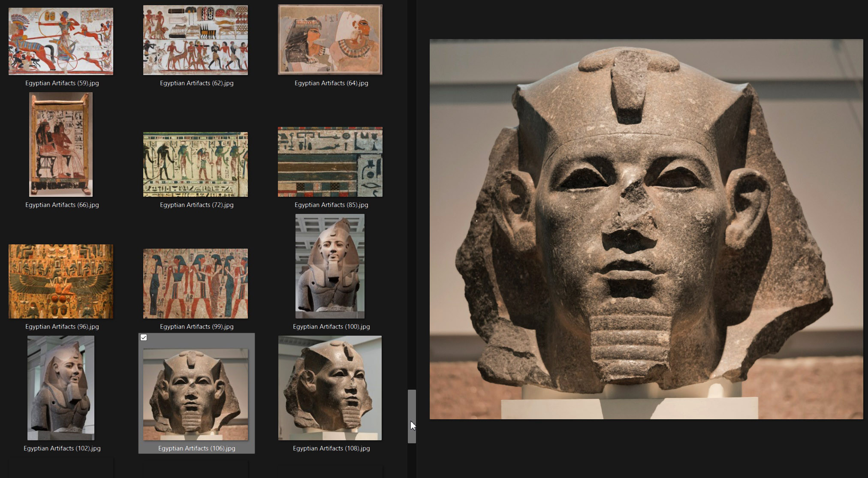868x478 pixels.
Task: Click the file name Egyptian Artifacts (62).jpg
Action: point(197,83)
